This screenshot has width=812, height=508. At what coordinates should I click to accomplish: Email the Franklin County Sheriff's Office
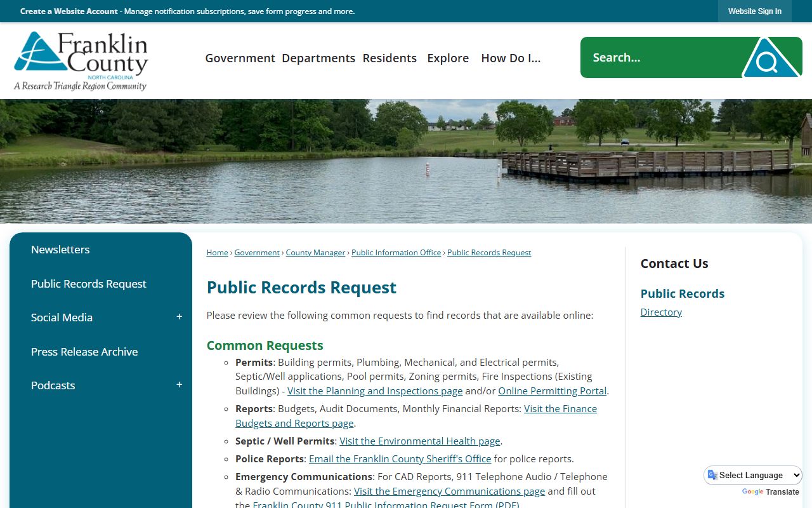[400, 459]
